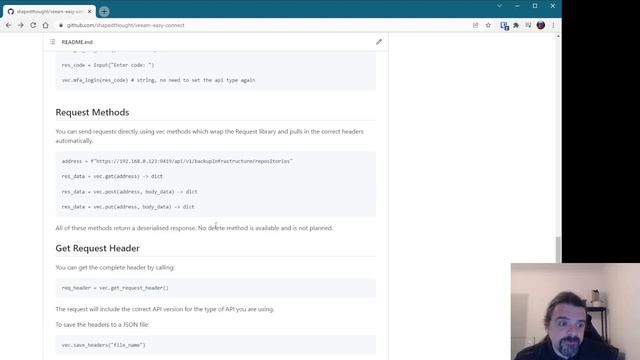Click the scrollbar up arrow

(558, 36)
